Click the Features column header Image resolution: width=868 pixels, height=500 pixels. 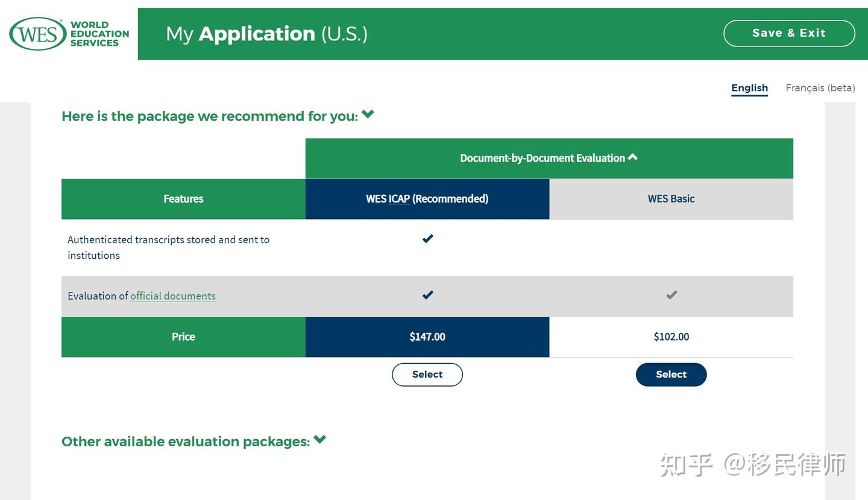(x=183, y=199)
